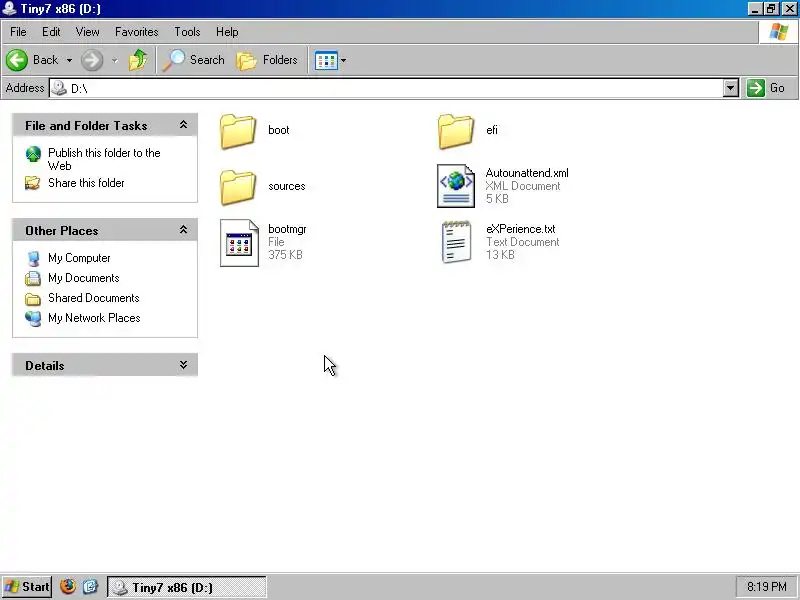800x600 pixels.
Task: Open the File menu
Action: pos(18,32)
